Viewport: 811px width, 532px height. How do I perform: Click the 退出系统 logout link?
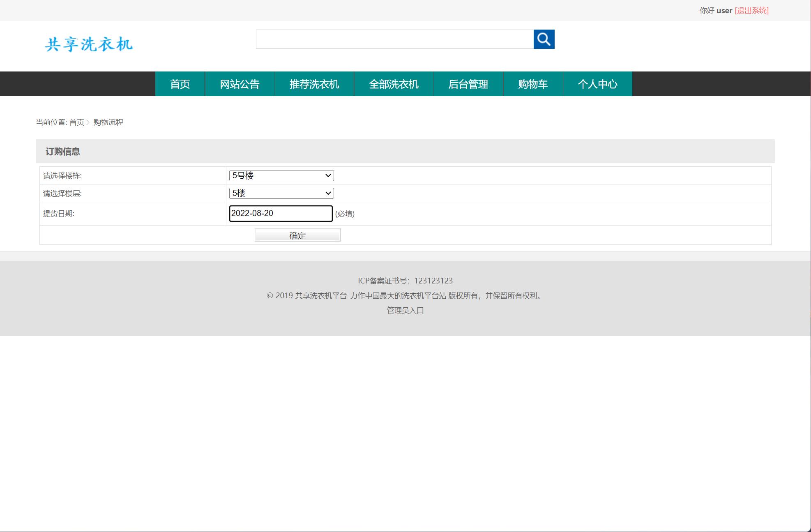point(751,11)
